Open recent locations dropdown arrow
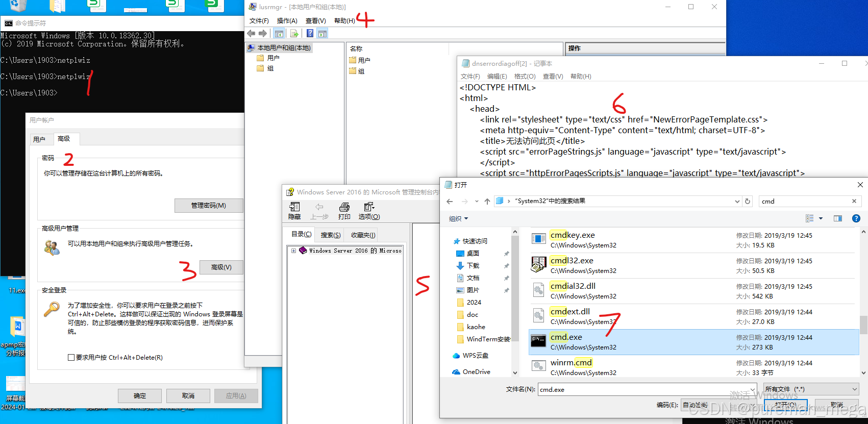Viewport: 868px width, 424px height. click(477, 202)
